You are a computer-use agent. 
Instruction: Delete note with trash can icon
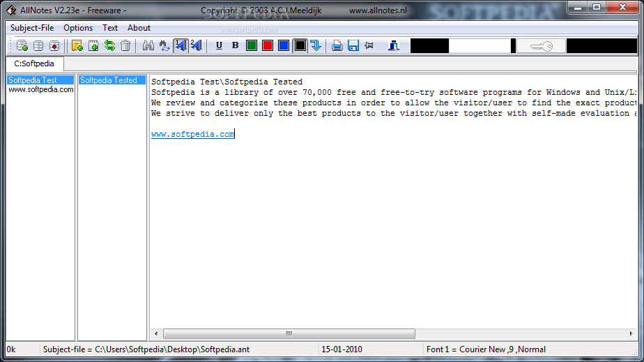(x=125, y=45)
